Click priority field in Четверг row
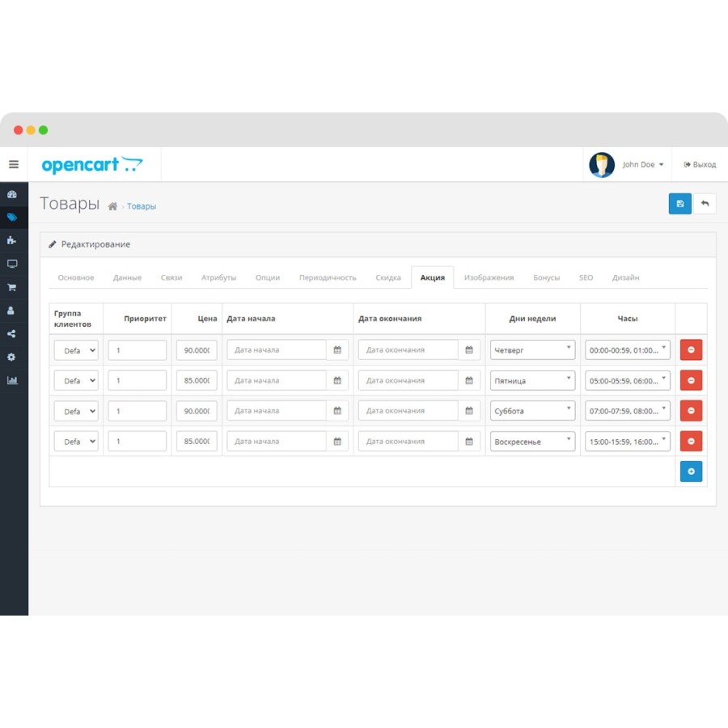The height and width of the screenshot is (728, 728). (137, 350)
